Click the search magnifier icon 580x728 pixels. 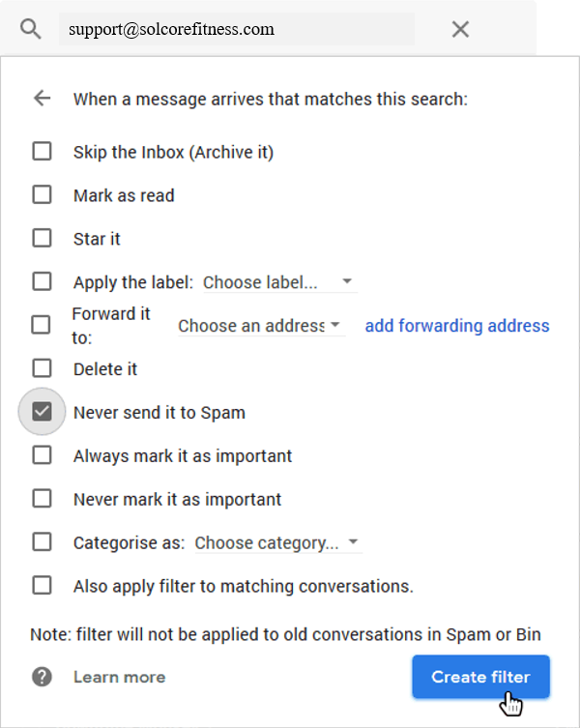tap(31, 30)
